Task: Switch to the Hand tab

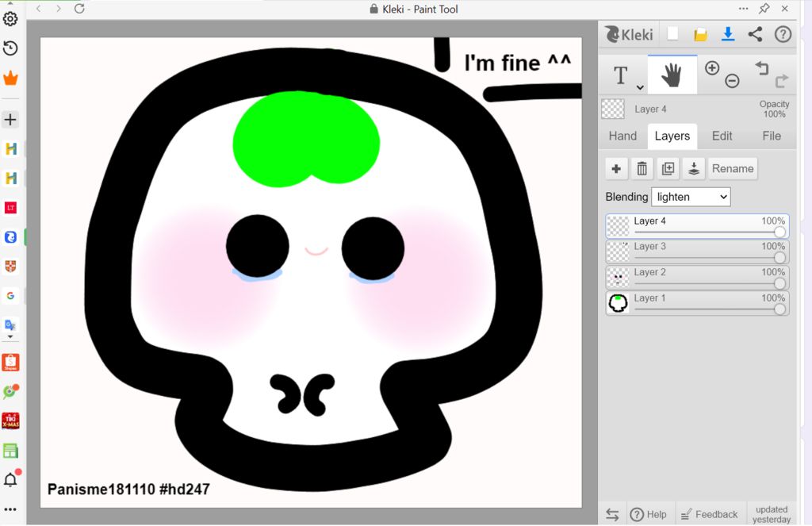Action: (622, 136)
